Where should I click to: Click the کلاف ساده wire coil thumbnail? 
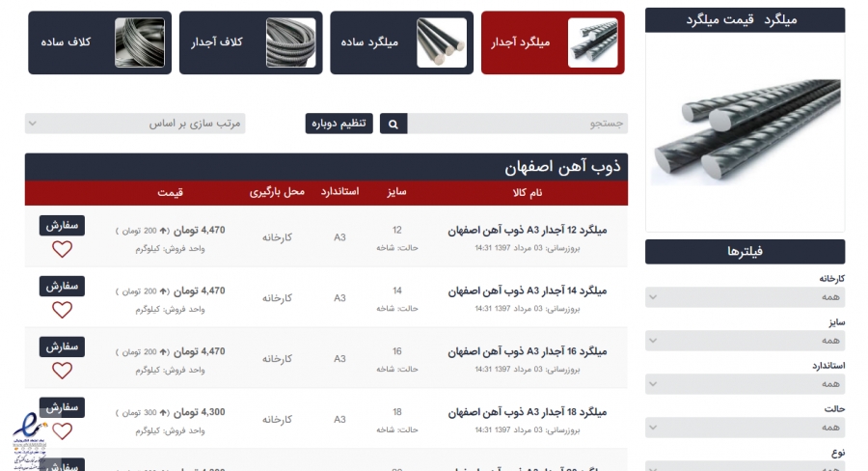pos(140,42)
